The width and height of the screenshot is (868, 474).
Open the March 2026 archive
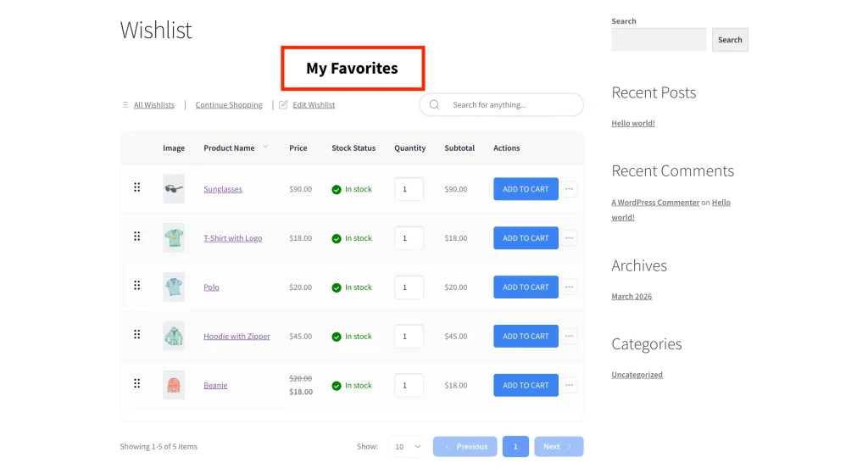[631, 296]
